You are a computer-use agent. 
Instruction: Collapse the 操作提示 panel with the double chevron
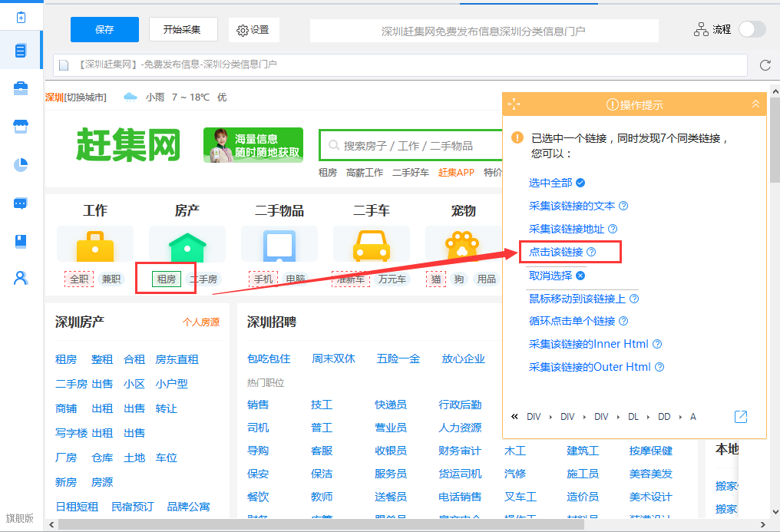[755, 104]
